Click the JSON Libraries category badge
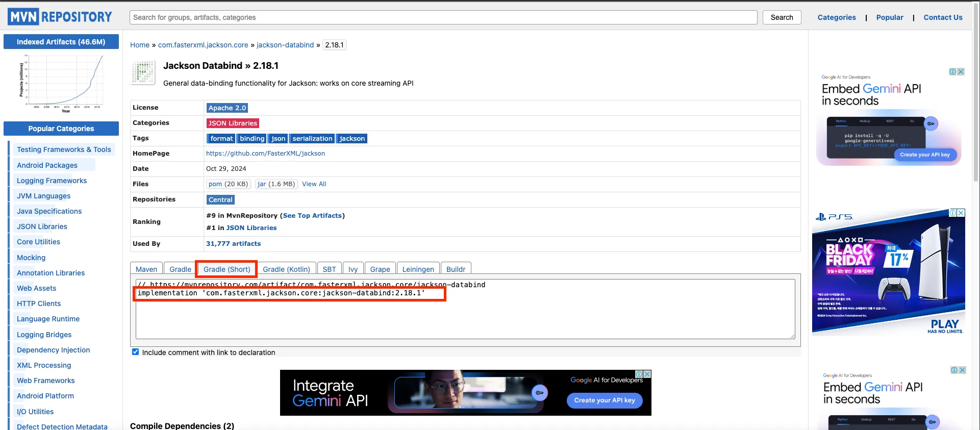The image size is (980, 430). tap(233, 123)
